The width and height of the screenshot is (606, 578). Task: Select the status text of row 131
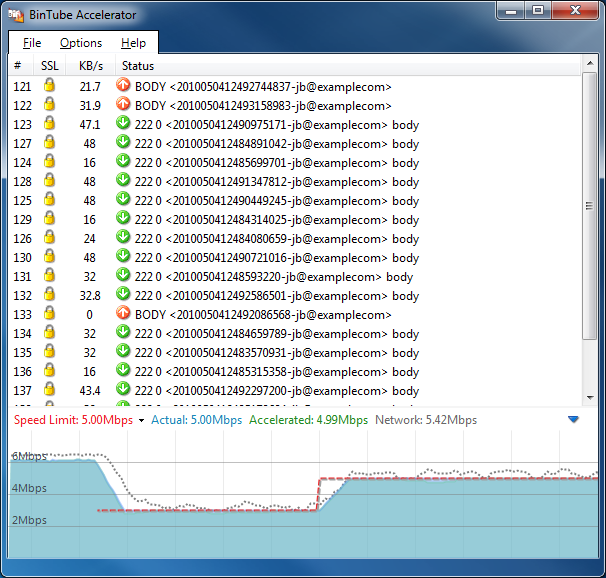coord(274,277)
